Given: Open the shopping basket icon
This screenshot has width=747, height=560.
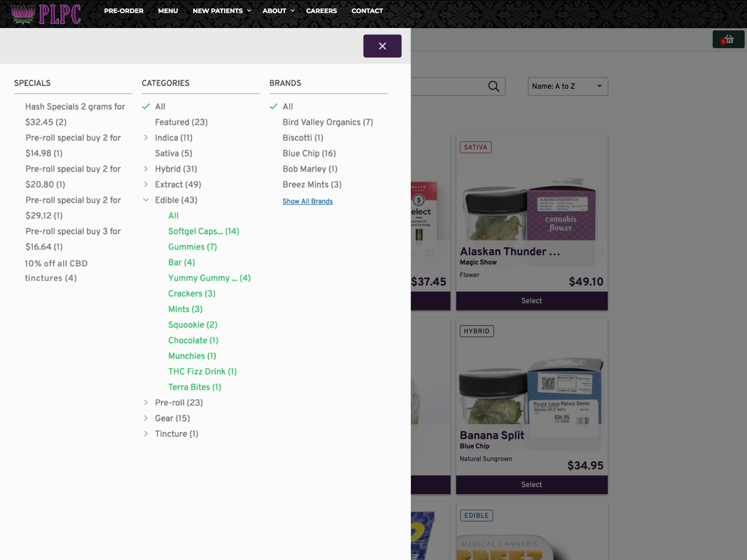Looking at the screenshot, I should pyautogui.click(x=728, y=40).
